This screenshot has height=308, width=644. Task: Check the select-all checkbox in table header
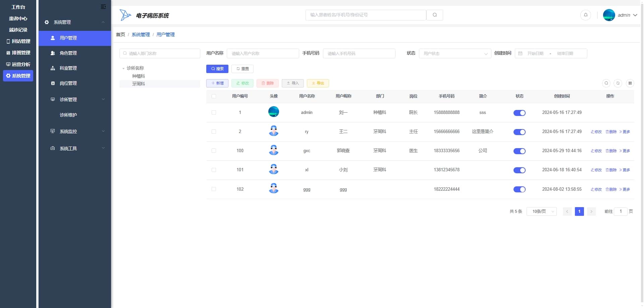pos(214,96)
